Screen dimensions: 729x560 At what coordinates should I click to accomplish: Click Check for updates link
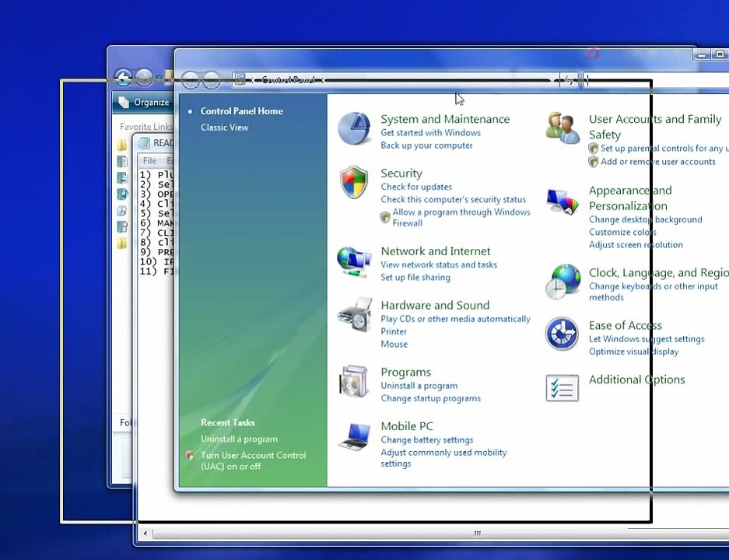[416, 187]
